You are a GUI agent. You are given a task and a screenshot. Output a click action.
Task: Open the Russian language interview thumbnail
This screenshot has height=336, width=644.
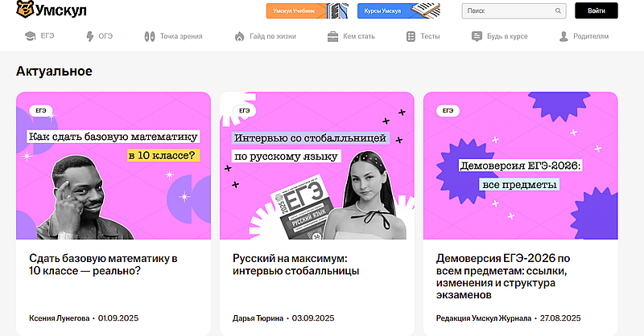click(316, 166)
